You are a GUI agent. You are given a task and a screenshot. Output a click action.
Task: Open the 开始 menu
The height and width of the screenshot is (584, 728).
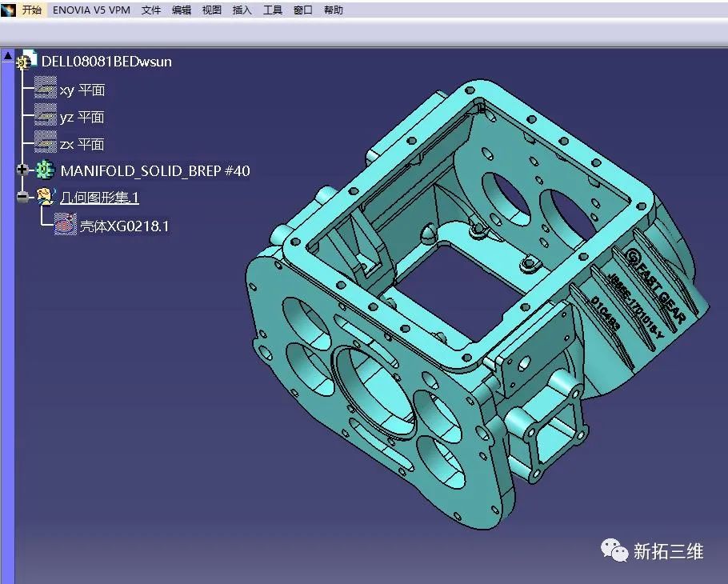31,10
